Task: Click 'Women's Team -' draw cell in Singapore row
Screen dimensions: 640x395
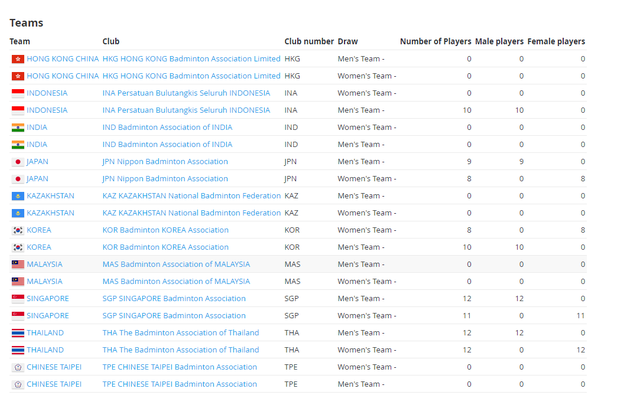Action: coord(367,316)
